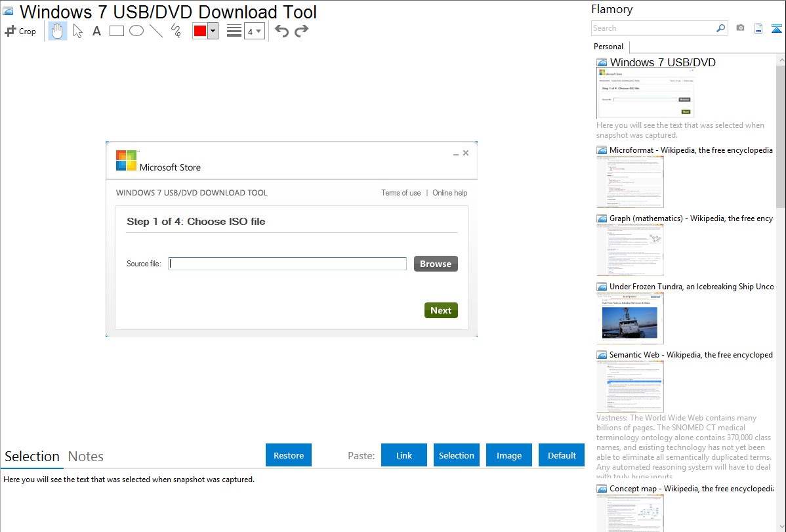786x532 pixels.
Task: Open the Semantic Web snapshot title
Action: 691,354
